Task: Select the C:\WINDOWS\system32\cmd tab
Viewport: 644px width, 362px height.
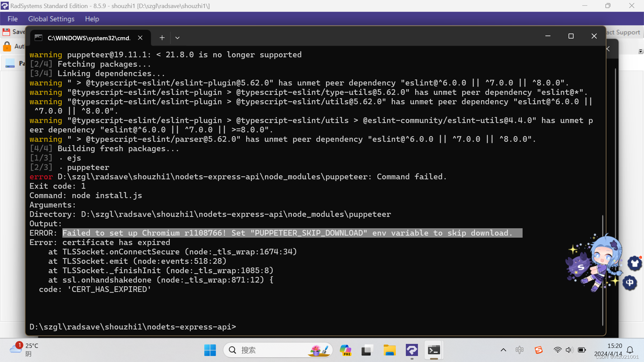Action: coord(89,38)
